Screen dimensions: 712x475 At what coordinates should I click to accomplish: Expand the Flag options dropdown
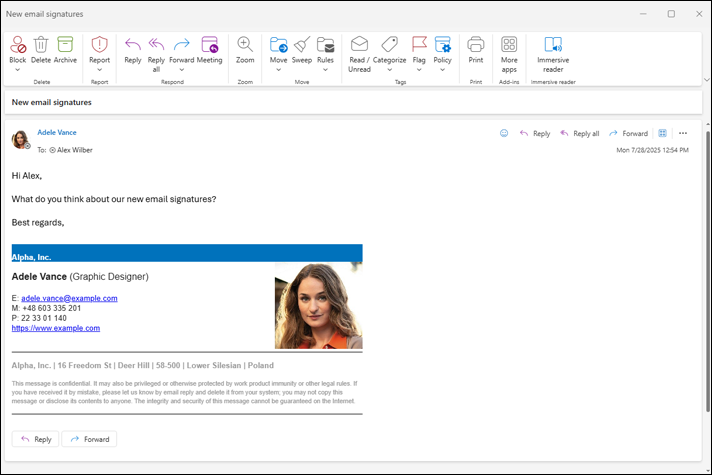click(x=419, y=70)
